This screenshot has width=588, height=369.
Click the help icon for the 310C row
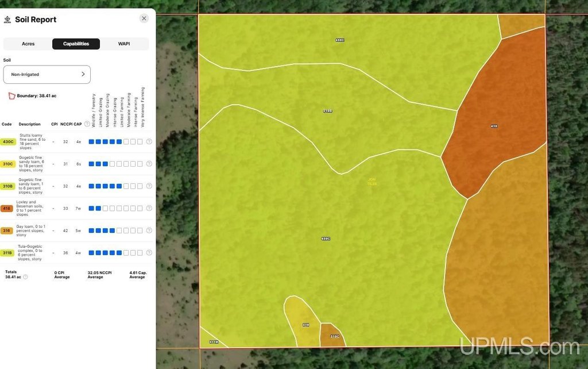pyautogui.click(x=149, y=164)
